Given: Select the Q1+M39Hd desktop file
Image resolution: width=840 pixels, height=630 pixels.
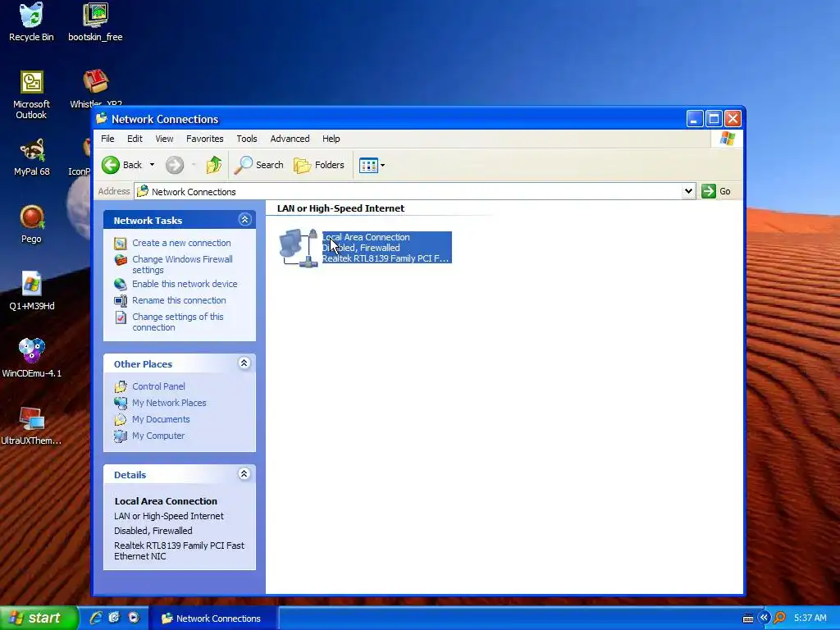Looking at the screenshot, I should [32, 291].
